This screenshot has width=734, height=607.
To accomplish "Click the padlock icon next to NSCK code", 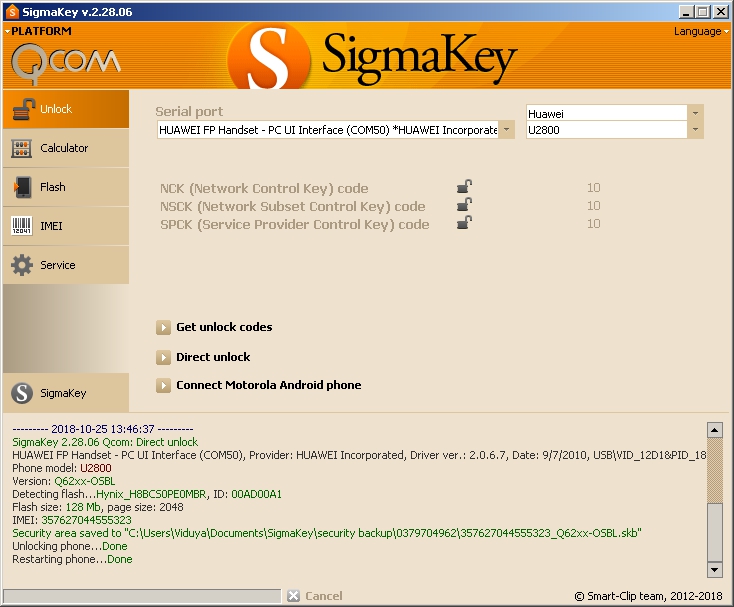I will 464,205.
